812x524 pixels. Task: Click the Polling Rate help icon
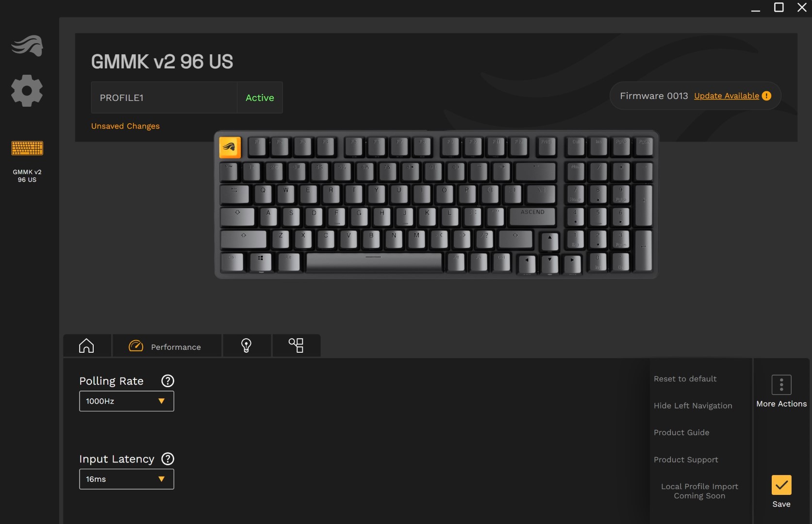(167, 381)
